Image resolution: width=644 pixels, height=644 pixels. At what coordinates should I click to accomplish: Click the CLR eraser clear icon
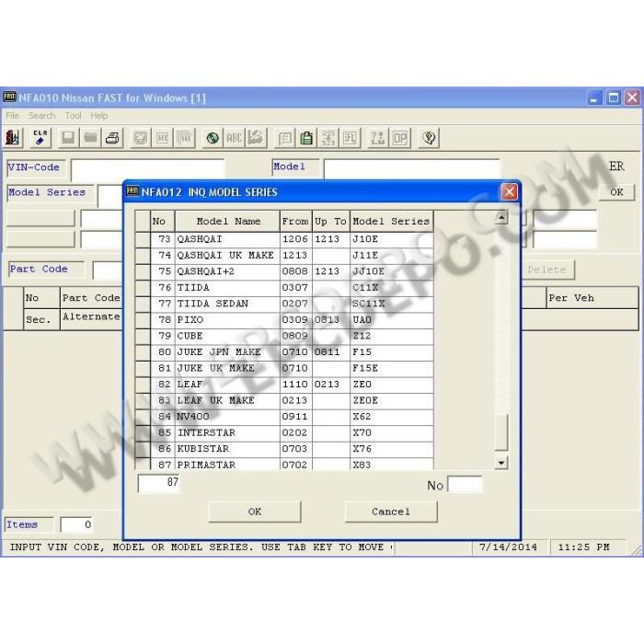40,138
